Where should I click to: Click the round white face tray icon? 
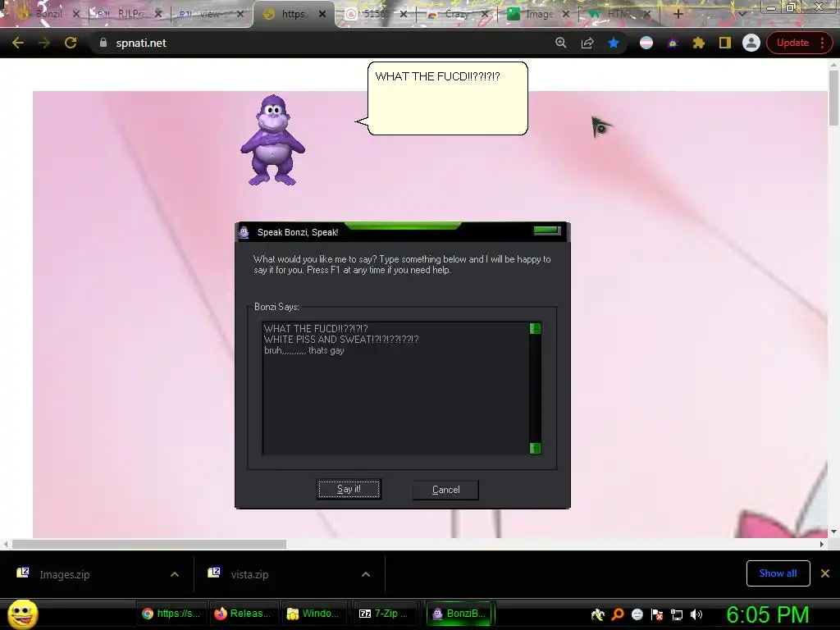(x=637, y=614)
